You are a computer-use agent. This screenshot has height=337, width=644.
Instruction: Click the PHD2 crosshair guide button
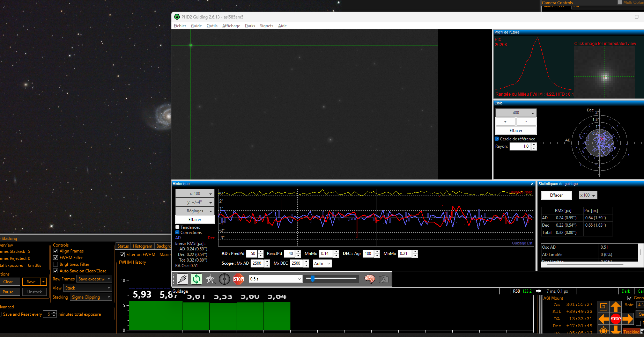pyautogui.click(x=224, y=279)
